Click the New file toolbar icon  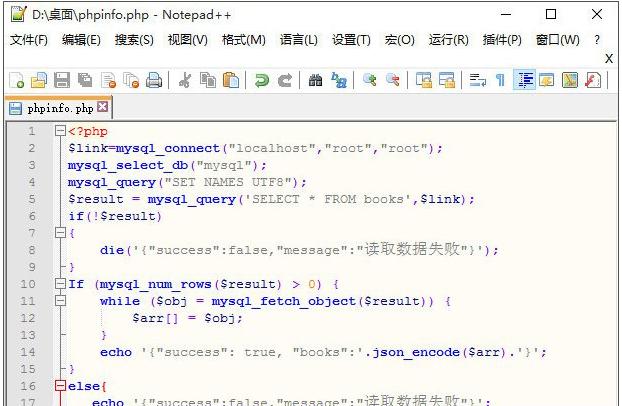(x=17, y=80)
